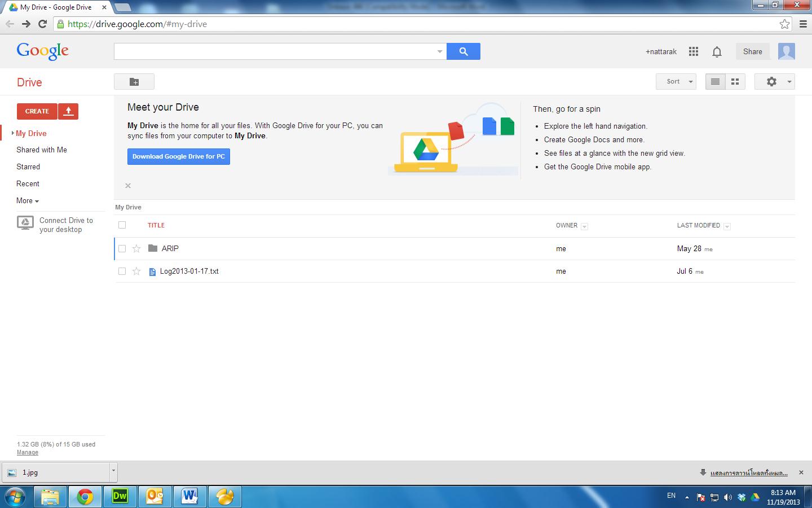Click the Connect Drive desktop monitor icon
Screen dimensions: 812x508
[x=25, y=224]
